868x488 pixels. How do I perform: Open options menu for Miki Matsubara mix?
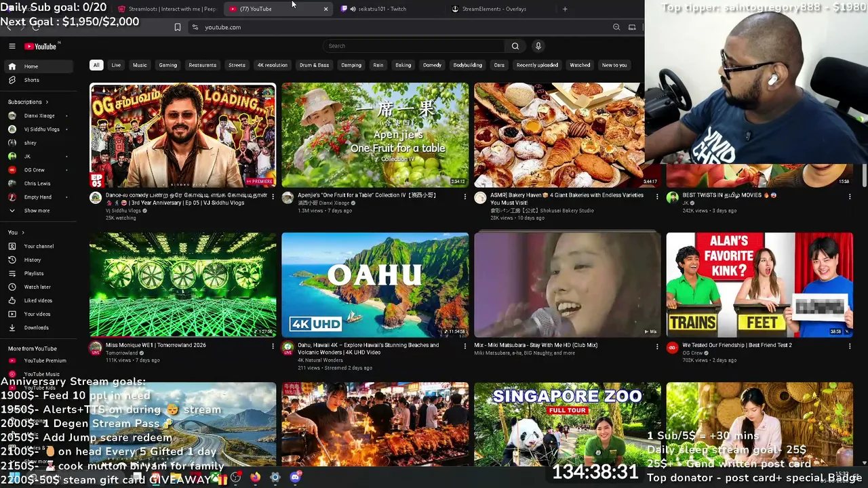(x=656, y=346)
